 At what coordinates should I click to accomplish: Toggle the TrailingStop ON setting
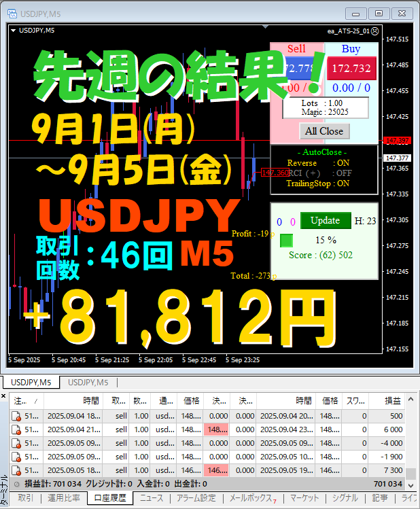tap(318, 183)
